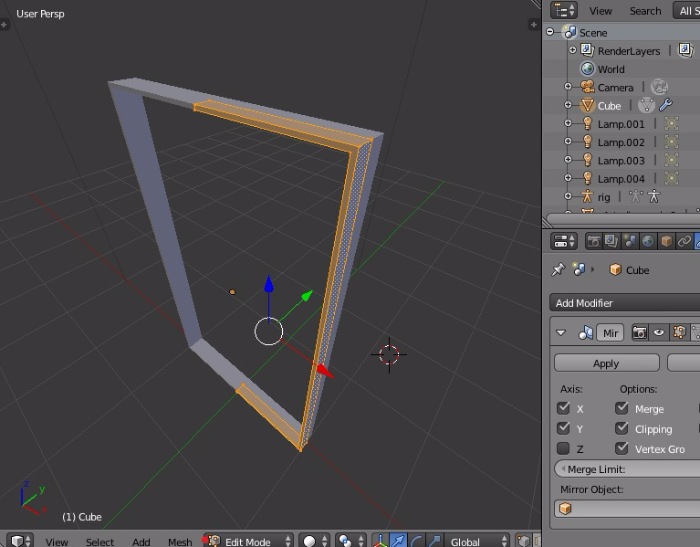
Task: Click the pose figure icon on rig row
Action: click(654, 196)
